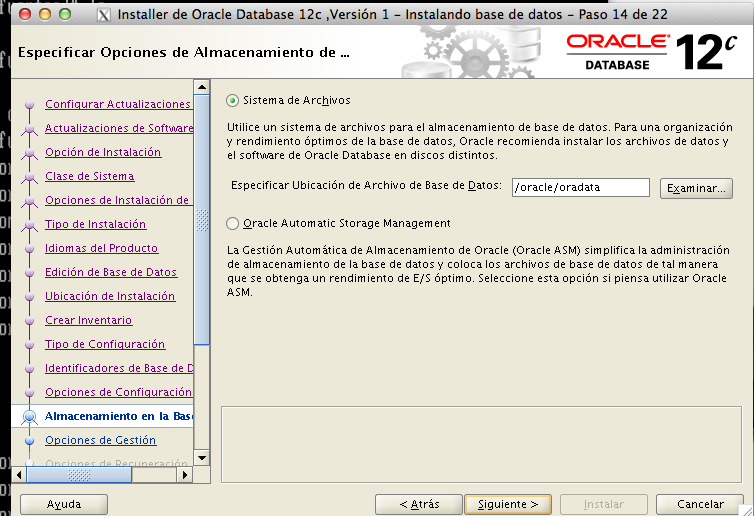This screenshot has width=754, height=516.
Task: Click the Cancelar button
Action: 700,504
